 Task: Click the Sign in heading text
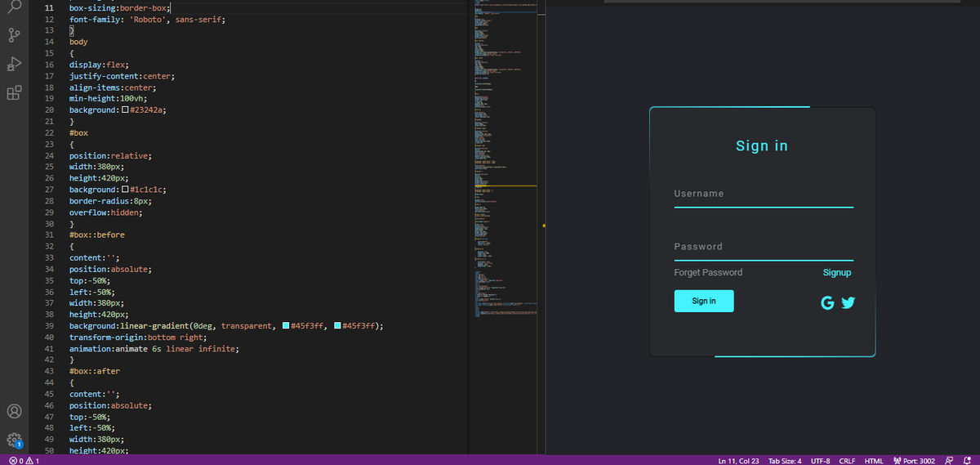click(x=762, y=145)
